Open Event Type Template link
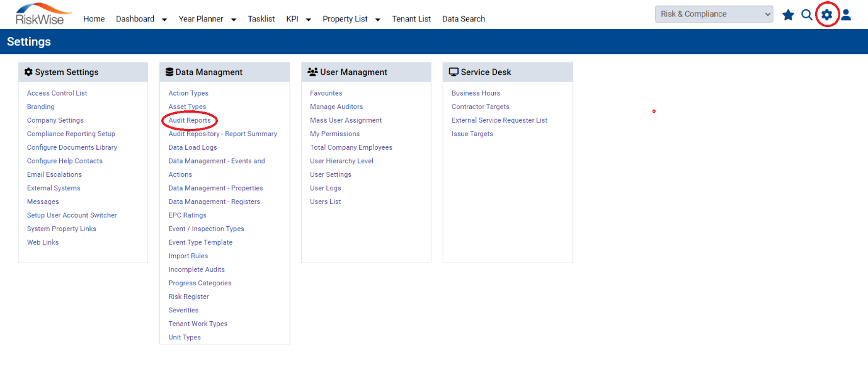This screenshot has height=379, width=868. 200,242
